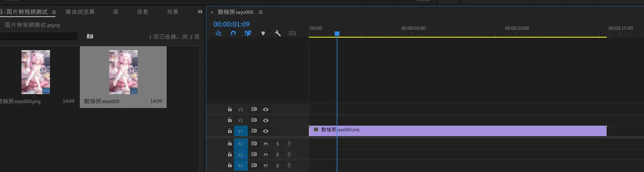
Task: Select 酸柚粥sayo000 sequence thumbnail
Action: (x=123, y=72)
